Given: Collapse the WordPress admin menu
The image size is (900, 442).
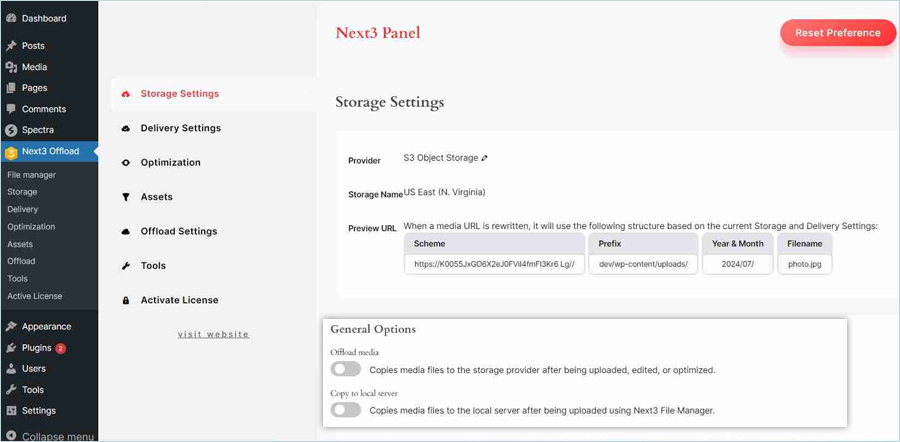Looking at the screenshot, I should (48, 436).
